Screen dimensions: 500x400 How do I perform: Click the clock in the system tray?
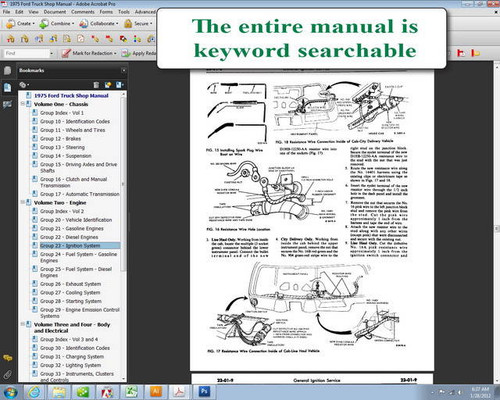point(480,392)
